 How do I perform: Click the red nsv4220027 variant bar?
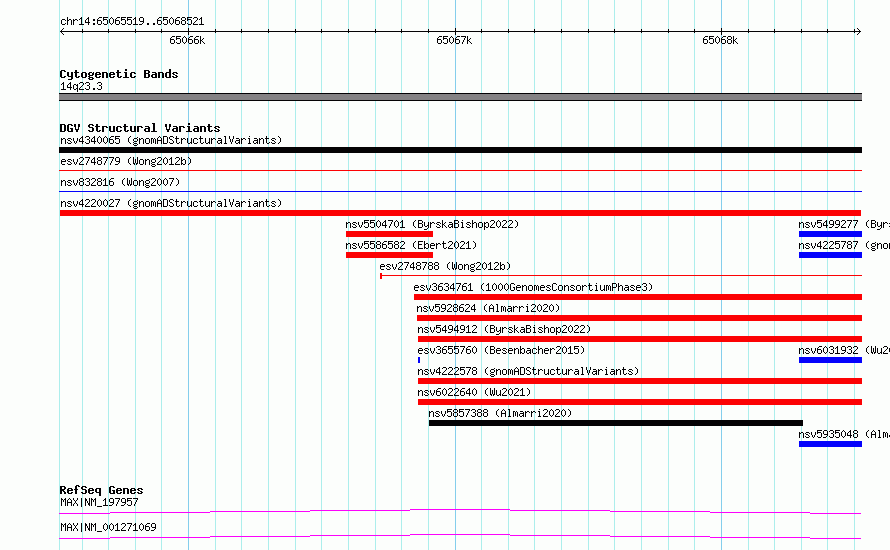click(x=460, y=213)
